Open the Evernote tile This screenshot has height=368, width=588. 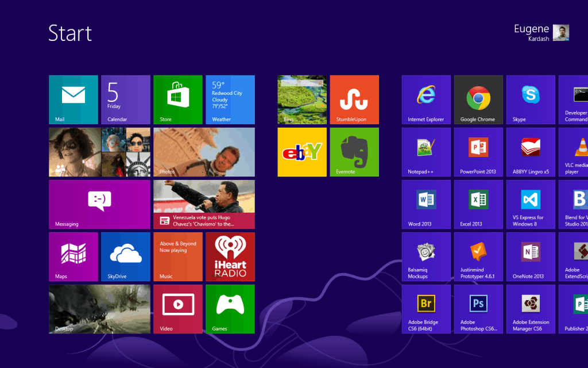354,152
